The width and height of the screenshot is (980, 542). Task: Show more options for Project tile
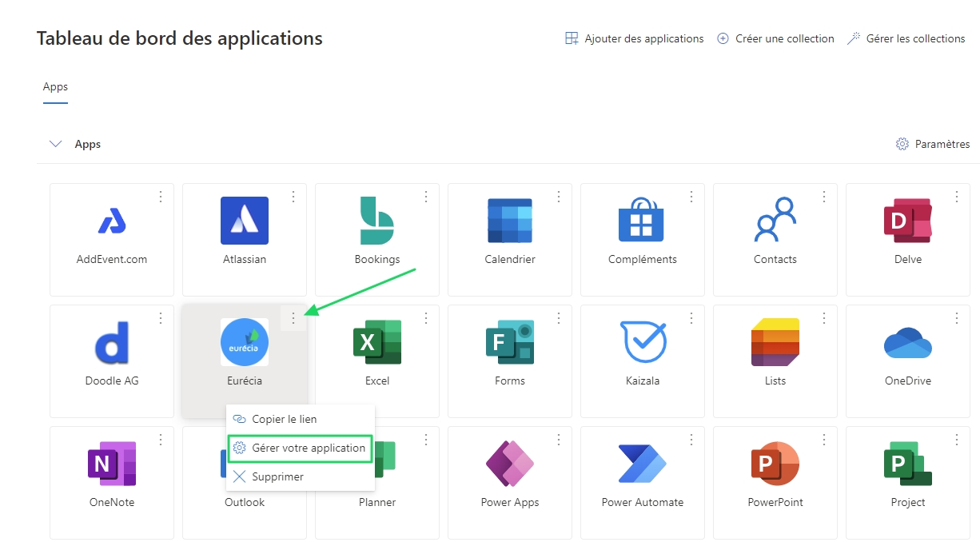coord(957,440)
